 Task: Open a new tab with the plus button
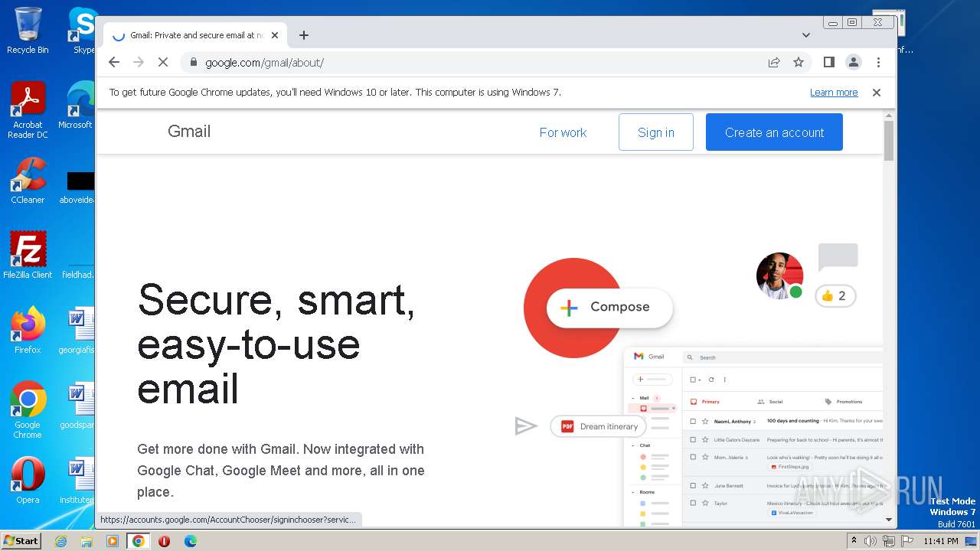coord(304,35)
